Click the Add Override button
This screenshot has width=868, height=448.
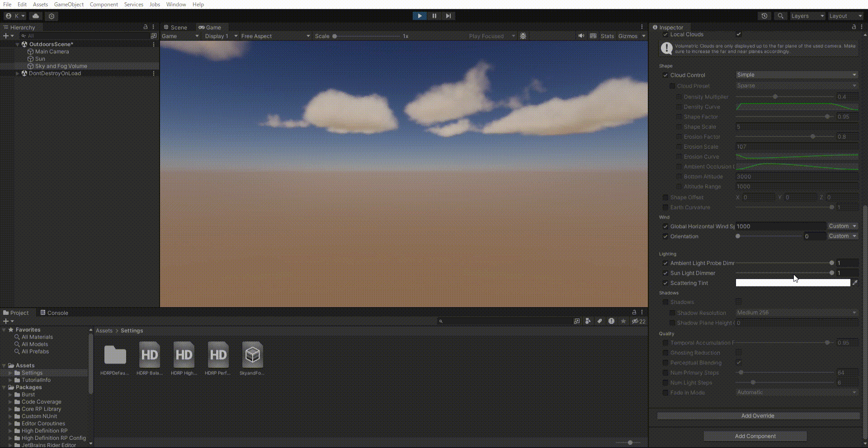coord(758,415)
